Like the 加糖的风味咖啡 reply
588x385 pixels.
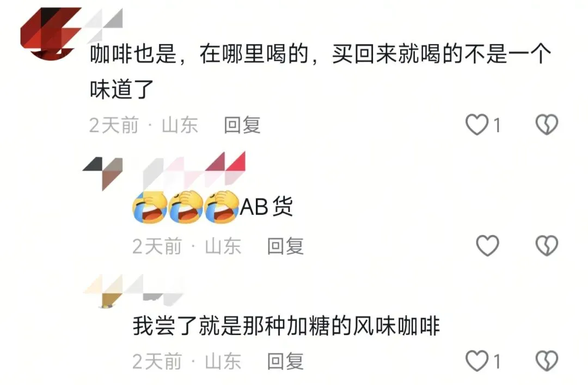click(x=476, y=361)
